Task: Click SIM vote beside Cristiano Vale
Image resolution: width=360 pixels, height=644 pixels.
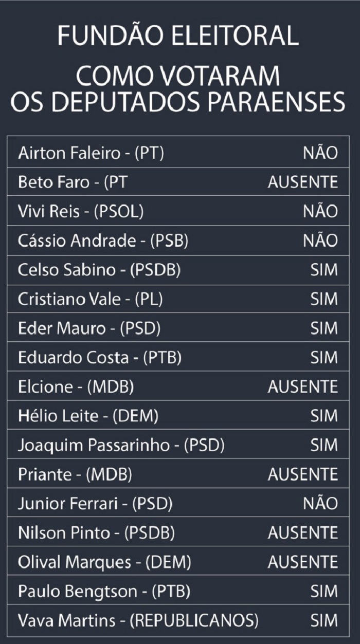Action: tap(324, 299)
